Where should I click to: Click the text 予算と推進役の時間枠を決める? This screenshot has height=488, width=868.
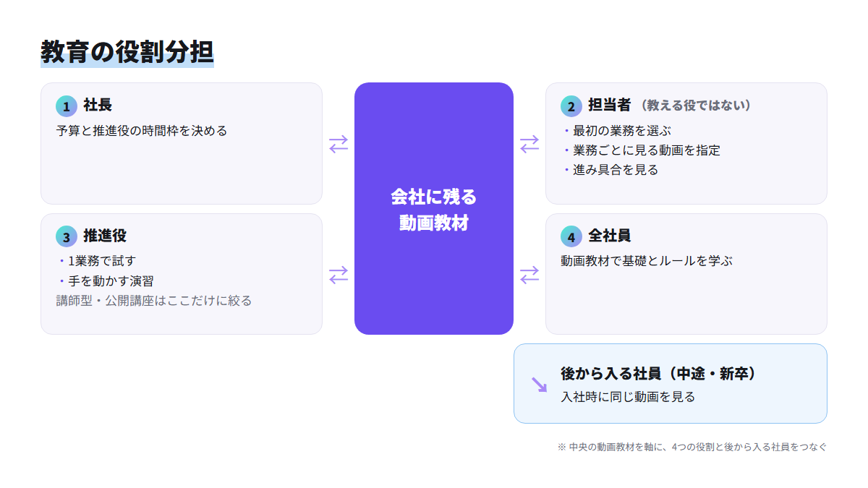[x=142, y=131]
